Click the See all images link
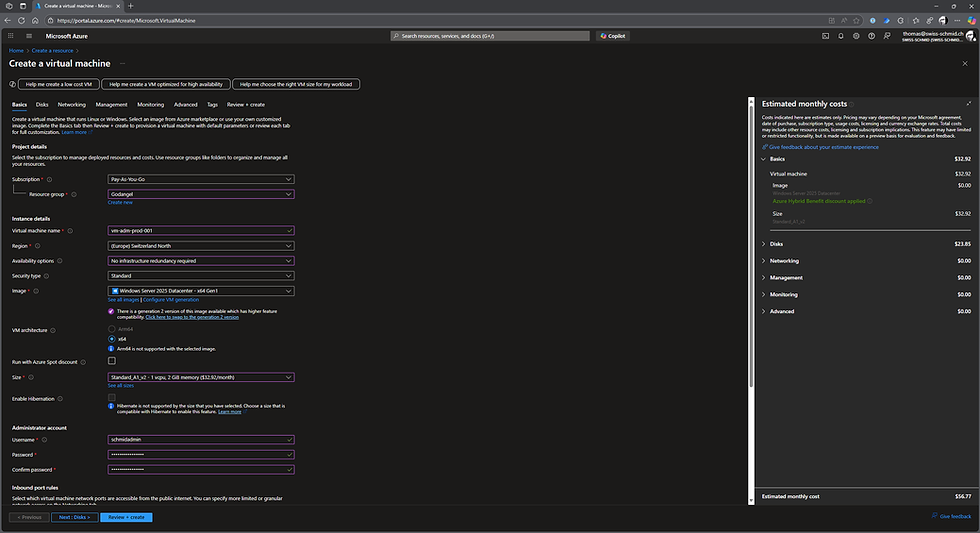The height and width of the screenshot is (533, 980). [x=123, y=300]
